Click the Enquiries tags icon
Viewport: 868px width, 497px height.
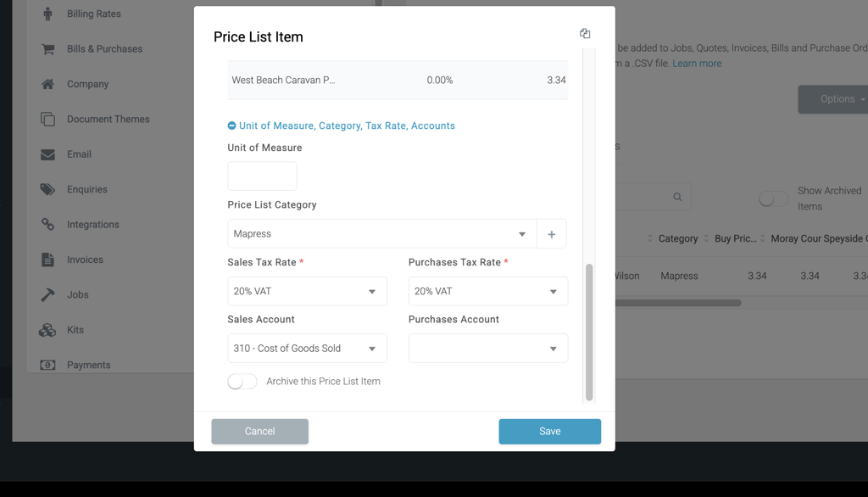tap(48, 189)
